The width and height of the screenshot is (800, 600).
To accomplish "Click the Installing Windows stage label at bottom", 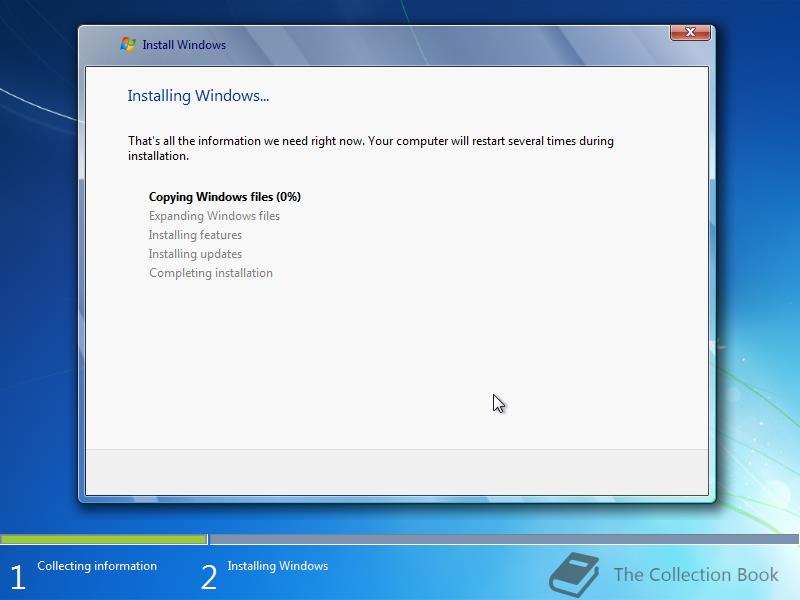I will [x=278, y=566].
